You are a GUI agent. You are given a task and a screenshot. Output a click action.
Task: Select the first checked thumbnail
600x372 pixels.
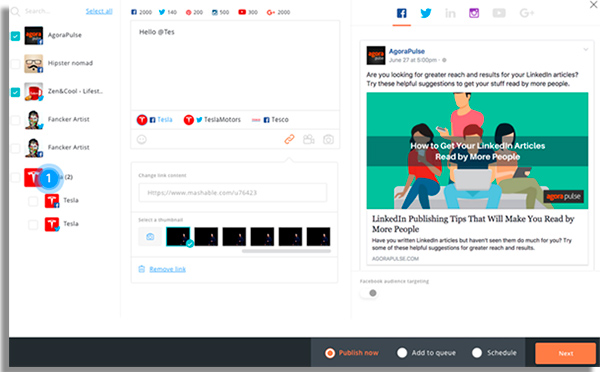coord(178,237)
